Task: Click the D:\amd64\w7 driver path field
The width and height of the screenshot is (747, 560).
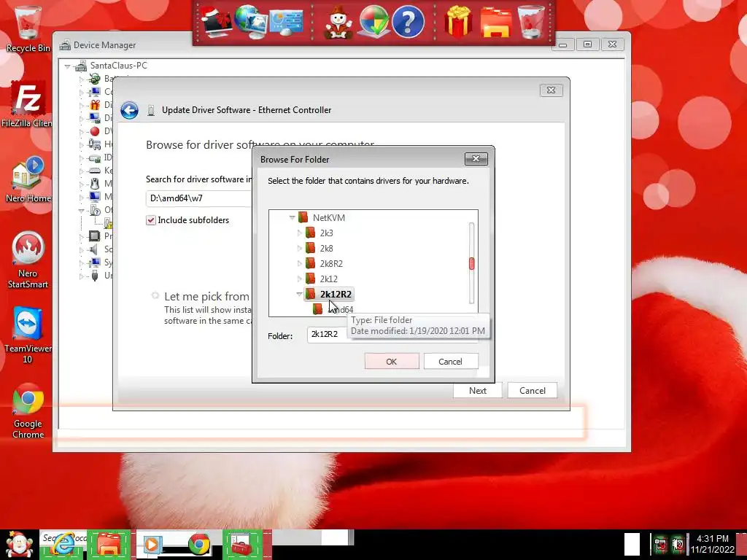Action: (199, 198)
